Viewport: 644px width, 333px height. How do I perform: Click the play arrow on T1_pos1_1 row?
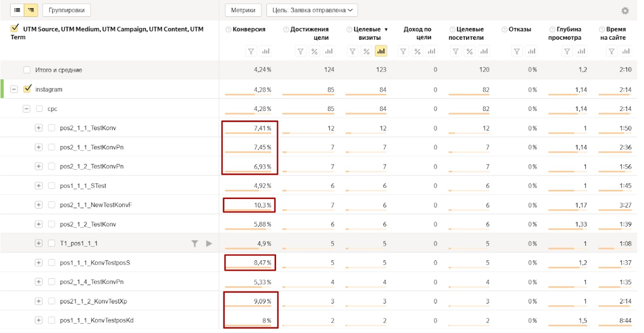point(209,243)
